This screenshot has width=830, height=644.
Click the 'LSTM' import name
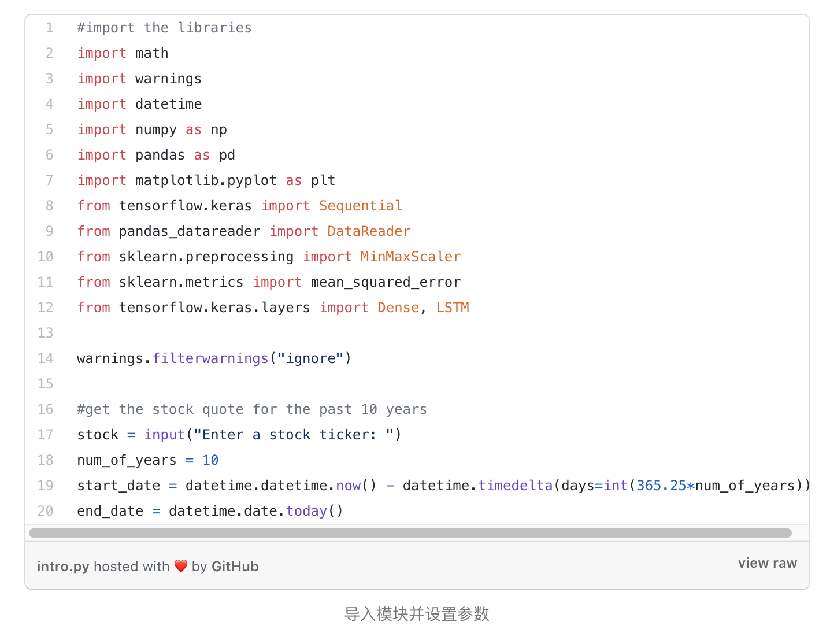(453, 308)
